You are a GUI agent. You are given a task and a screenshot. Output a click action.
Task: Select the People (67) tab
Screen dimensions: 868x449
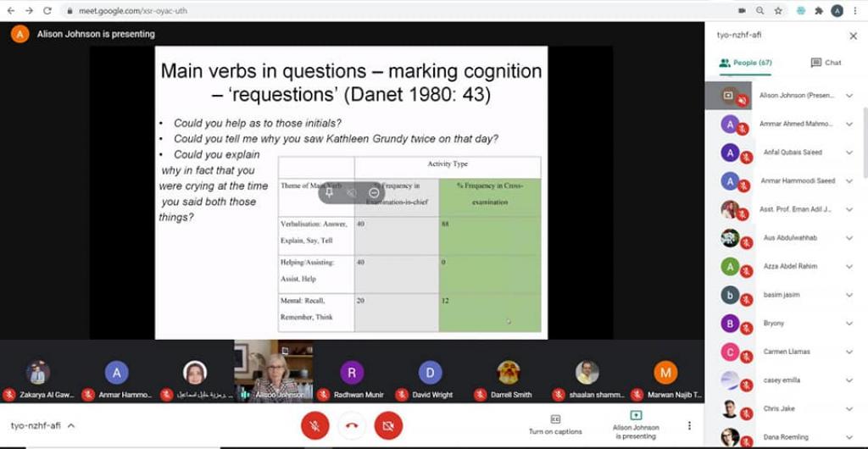point(745,63)
